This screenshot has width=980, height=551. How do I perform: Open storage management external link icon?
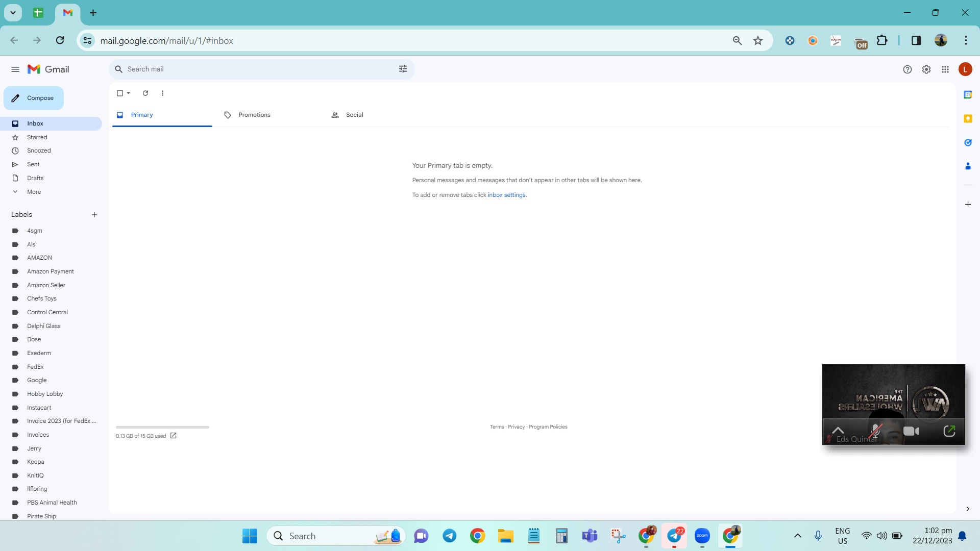click(x=174, y=436)
